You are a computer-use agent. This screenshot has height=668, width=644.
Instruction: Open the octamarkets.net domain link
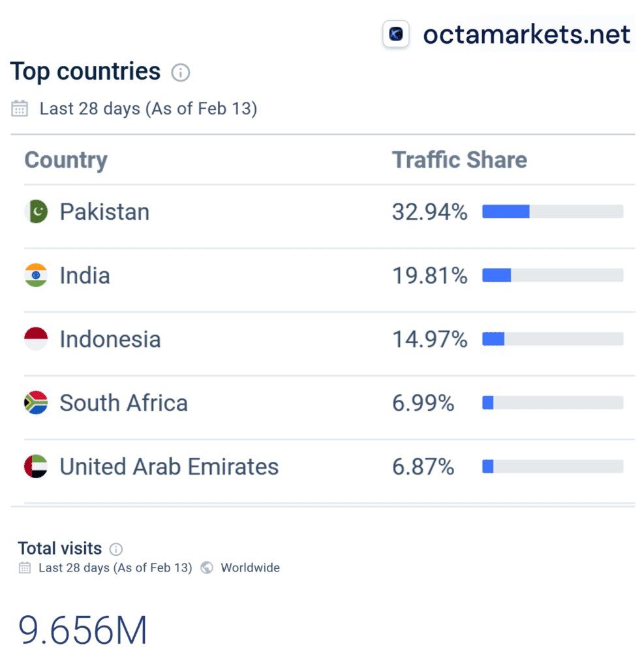(x=526, y=33)
